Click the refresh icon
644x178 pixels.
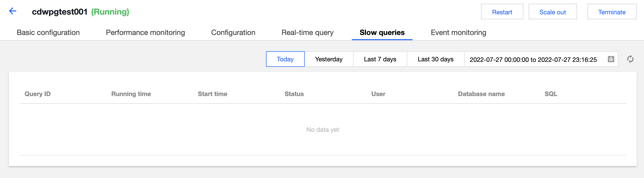pos(630,59)
